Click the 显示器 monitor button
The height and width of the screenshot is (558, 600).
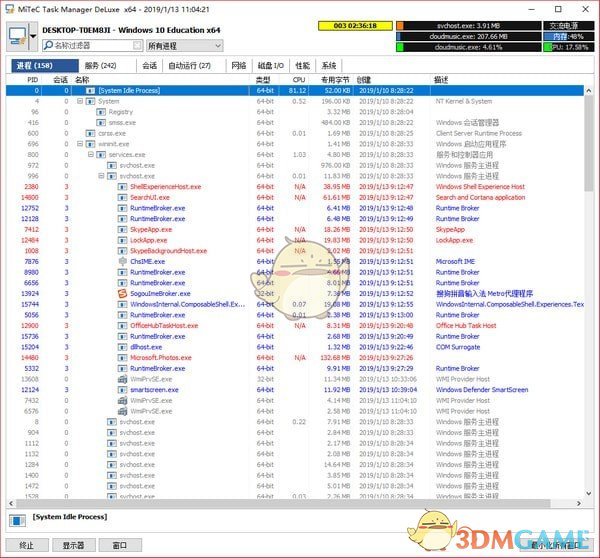[73, 545]
